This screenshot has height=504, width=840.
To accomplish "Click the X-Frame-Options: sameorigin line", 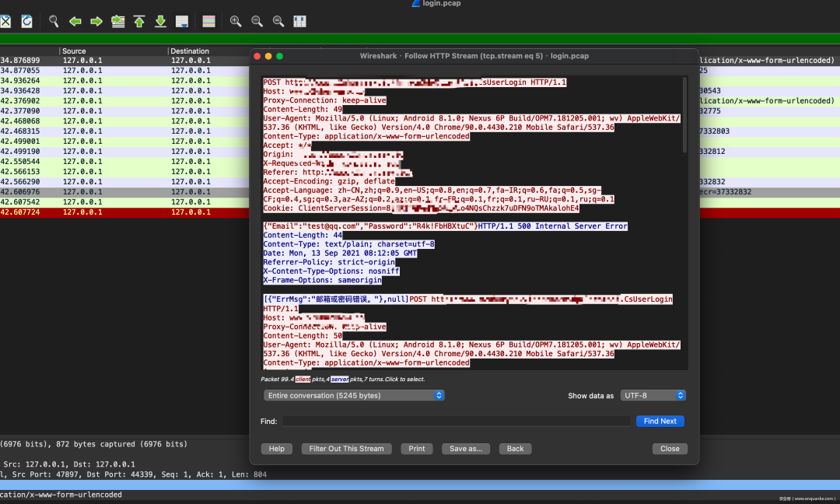I will (323, 281).
